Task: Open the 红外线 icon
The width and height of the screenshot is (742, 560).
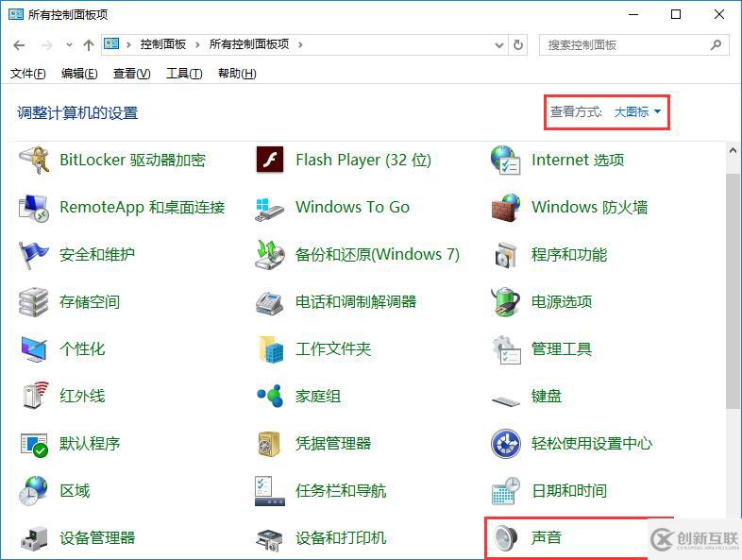Action: pyautogui.click(x=36, y=396)
